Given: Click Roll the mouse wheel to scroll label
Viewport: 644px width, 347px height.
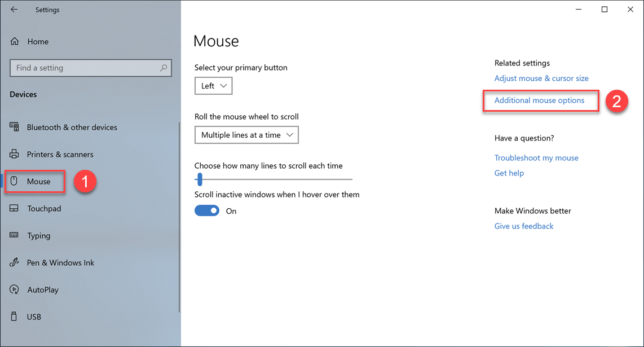Looking at the screenshot, I should coord(246,117).
